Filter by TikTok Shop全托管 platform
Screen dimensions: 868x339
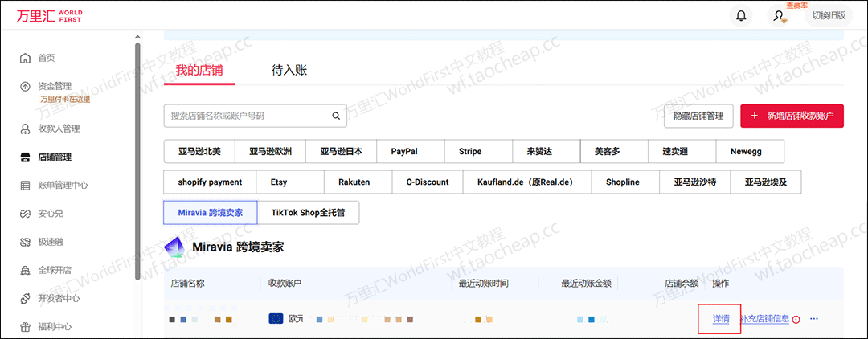(x=309, y=212)
